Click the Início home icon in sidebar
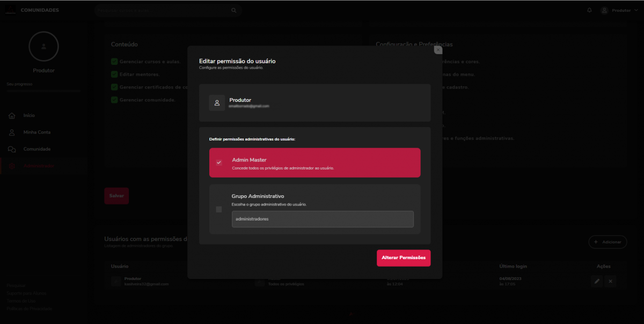This screenshot has width=644, height=324. tap(12, 116)
